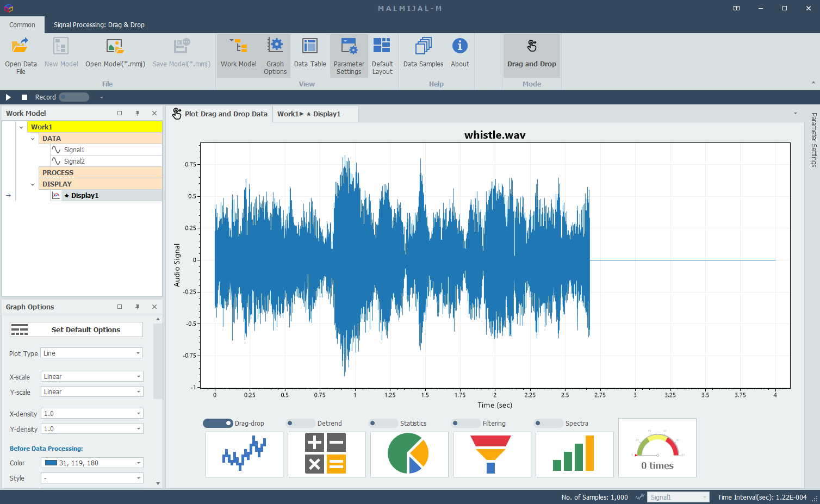Stop playback with the stop button
This screenshot has height=504, width=820.
[24, 97]
